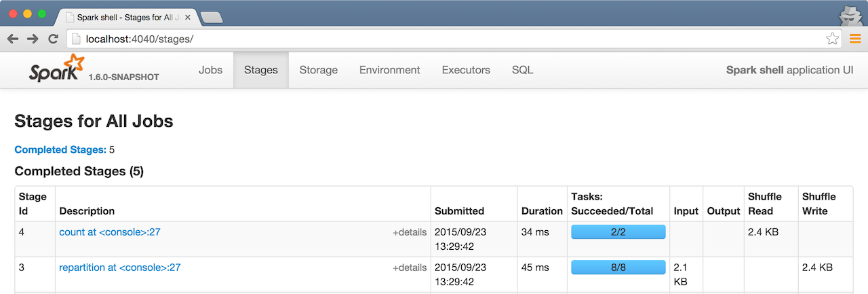Bookmark page using star icon
The height and width of the screenshot is (294, 868).
coord(832,39)
